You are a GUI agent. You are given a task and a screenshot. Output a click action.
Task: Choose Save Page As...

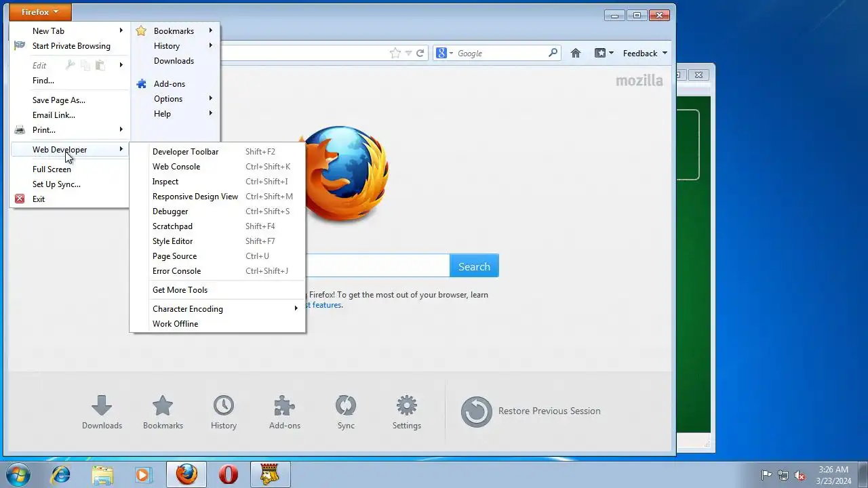(x=69, y=100)
